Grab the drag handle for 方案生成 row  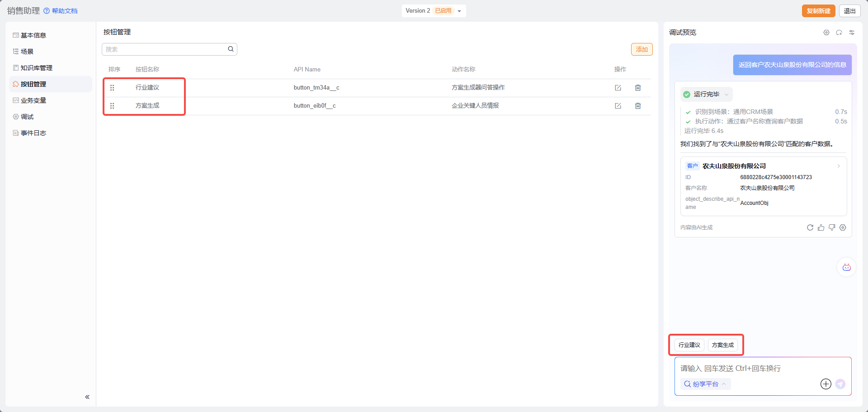point(112,106)
